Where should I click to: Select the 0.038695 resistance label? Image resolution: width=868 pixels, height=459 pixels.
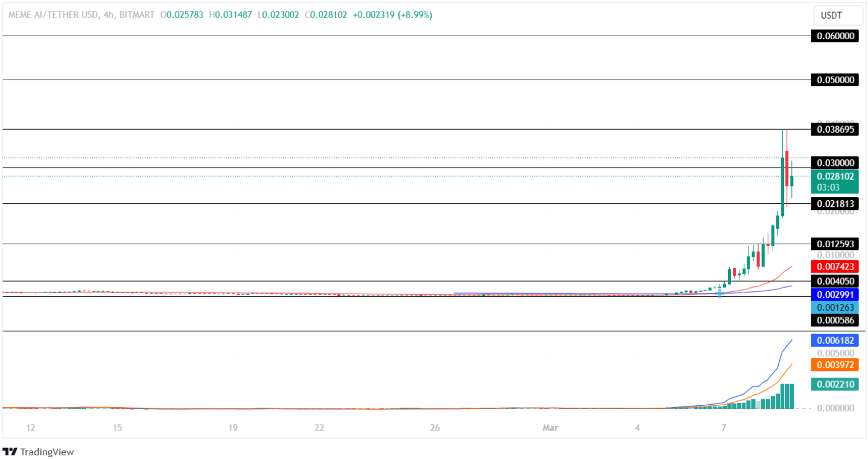pyautogui.click(x=835, y=129)
